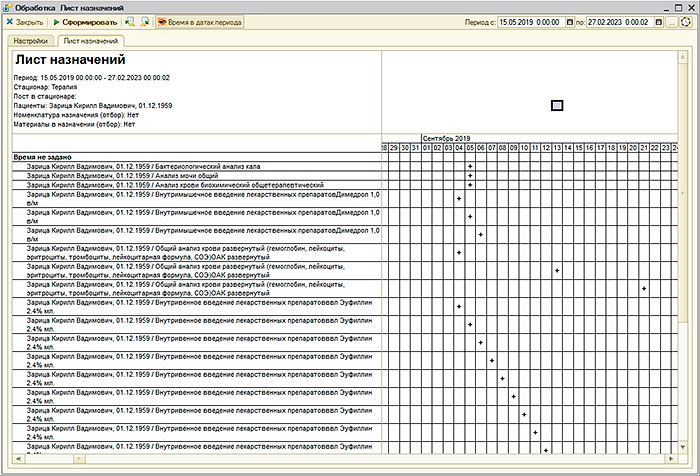Viewport: 700px width, 476px height.
Task: Click the period end date field
Action: (618, 21)
